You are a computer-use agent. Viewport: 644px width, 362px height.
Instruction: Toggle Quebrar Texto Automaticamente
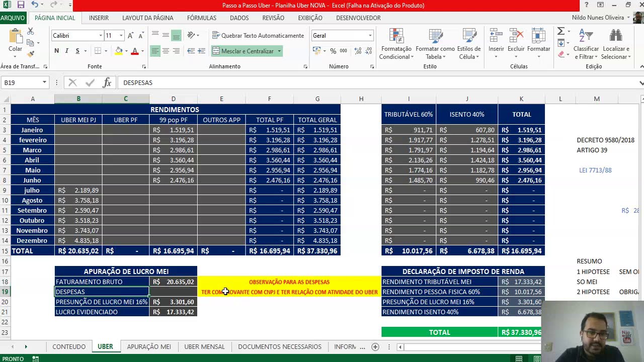(258, 36)
